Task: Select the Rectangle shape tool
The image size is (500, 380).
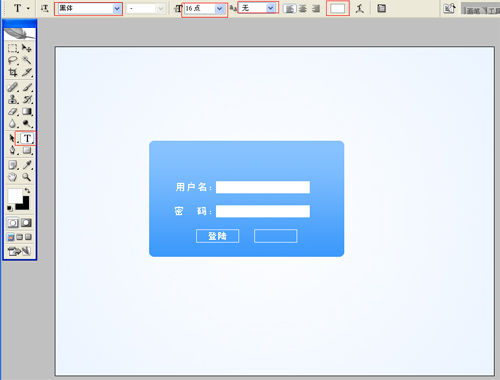Action: [27, 150]
